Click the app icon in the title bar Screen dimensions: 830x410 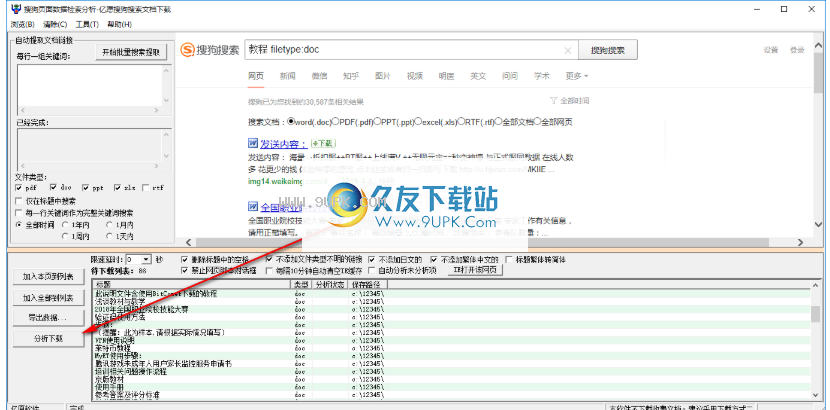[16, 9]
